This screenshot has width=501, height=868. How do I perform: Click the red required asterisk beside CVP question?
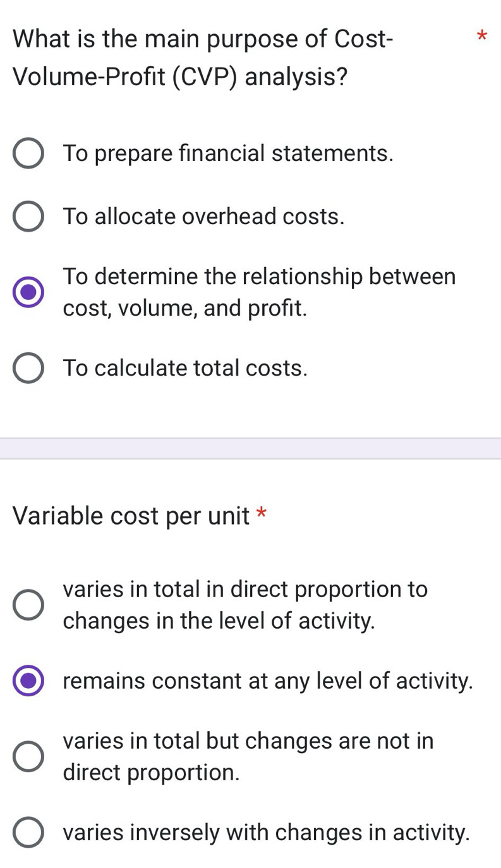(481, 36)
